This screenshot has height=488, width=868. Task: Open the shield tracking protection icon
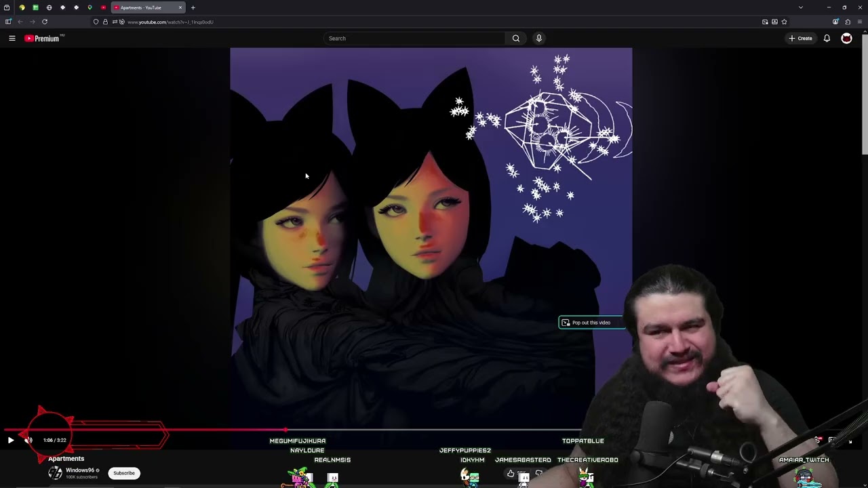pos(96,22)
